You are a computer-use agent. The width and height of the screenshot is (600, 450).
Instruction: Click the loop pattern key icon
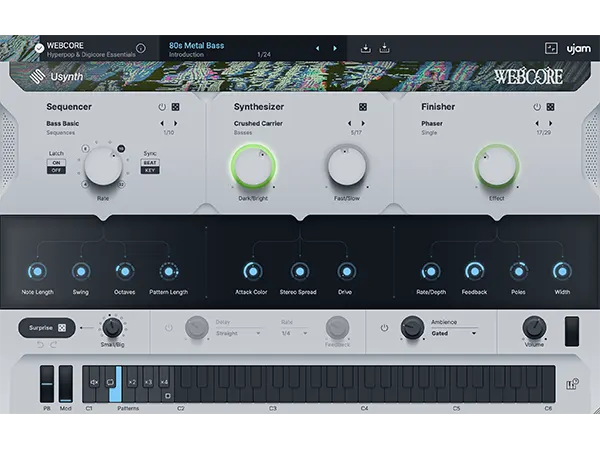click(110, 382)
